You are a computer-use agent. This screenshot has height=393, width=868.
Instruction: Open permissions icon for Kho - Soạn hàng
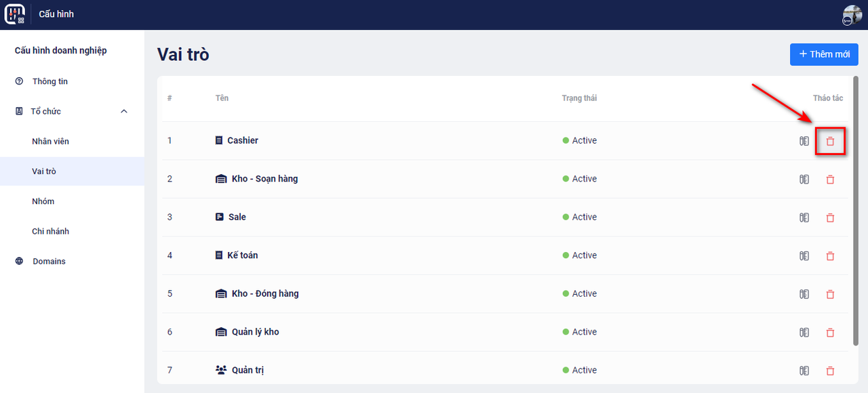pos(804,180)
